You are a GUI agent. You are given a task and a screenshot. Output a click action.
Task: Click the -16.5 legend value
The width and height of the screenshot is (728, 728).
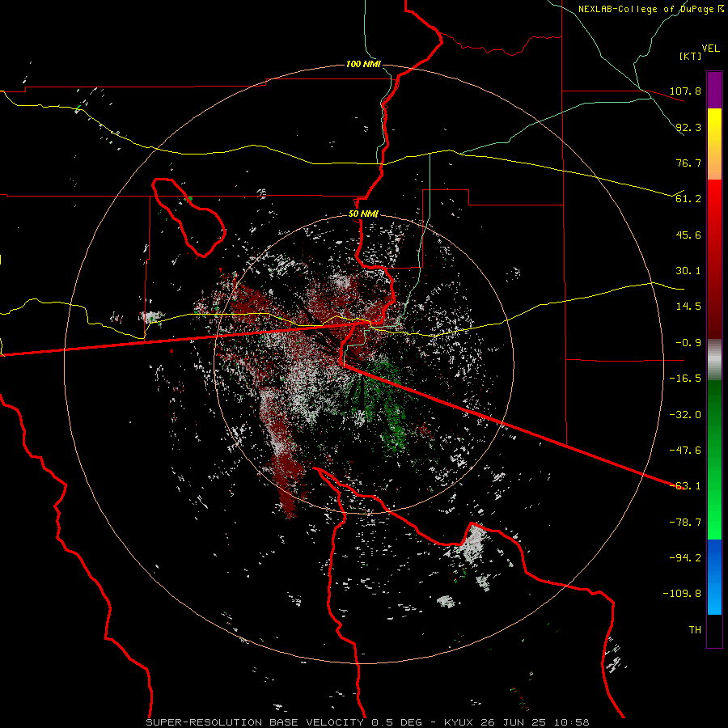685,379
